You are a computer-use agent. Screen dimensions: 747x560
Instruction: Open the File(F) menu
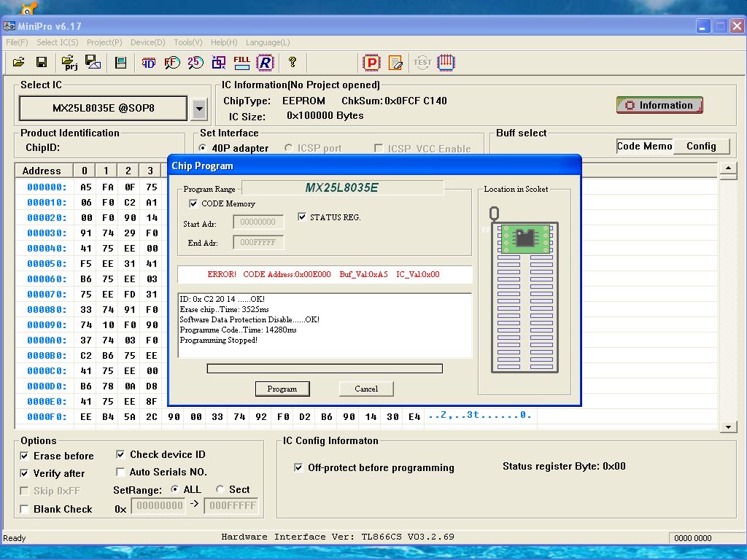pos(18,42)
